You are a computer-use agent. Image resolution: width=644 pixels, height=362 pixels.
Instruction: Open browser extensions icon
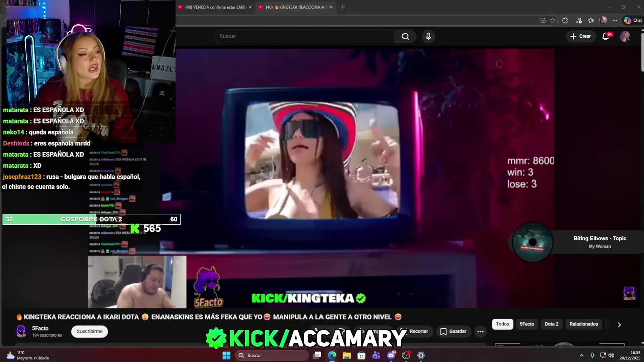(565, 20)
